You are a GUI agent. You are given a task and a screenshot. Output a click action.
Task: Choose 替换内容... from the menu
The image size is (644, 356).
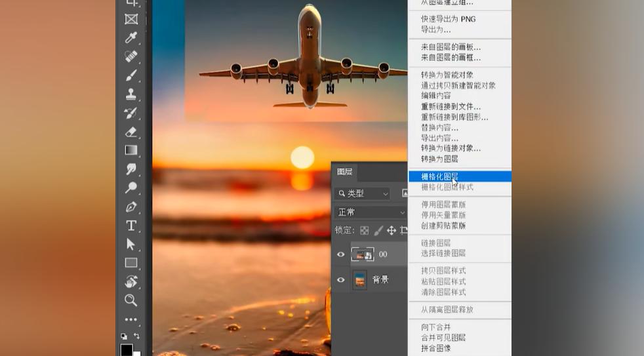439,128
